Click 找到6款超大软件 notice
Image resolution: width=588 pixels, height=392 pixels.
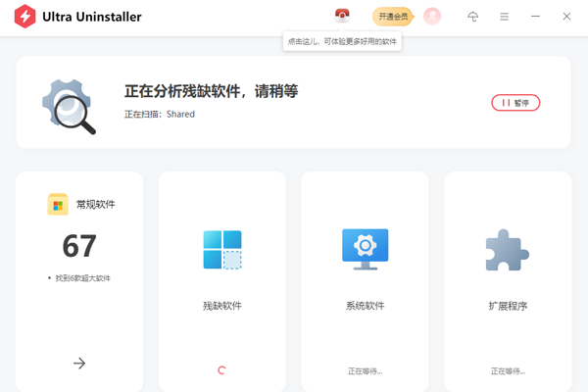coord(83,278)
